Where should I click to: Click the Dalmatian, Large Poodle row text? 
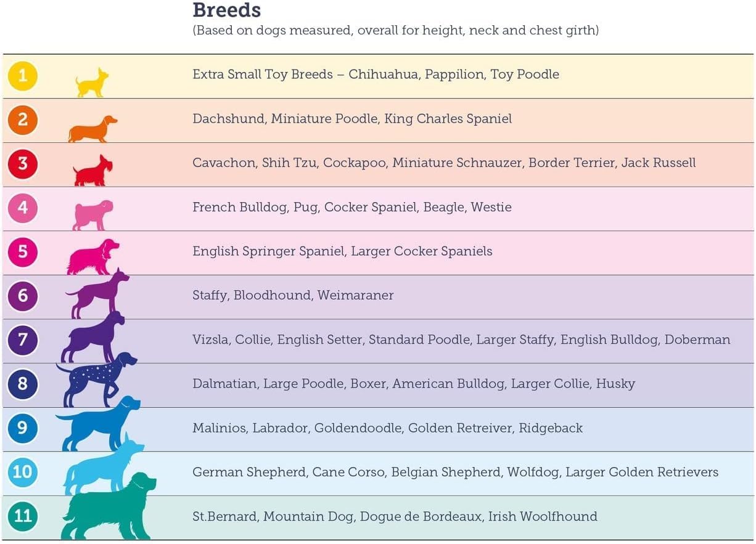point(413,384)
